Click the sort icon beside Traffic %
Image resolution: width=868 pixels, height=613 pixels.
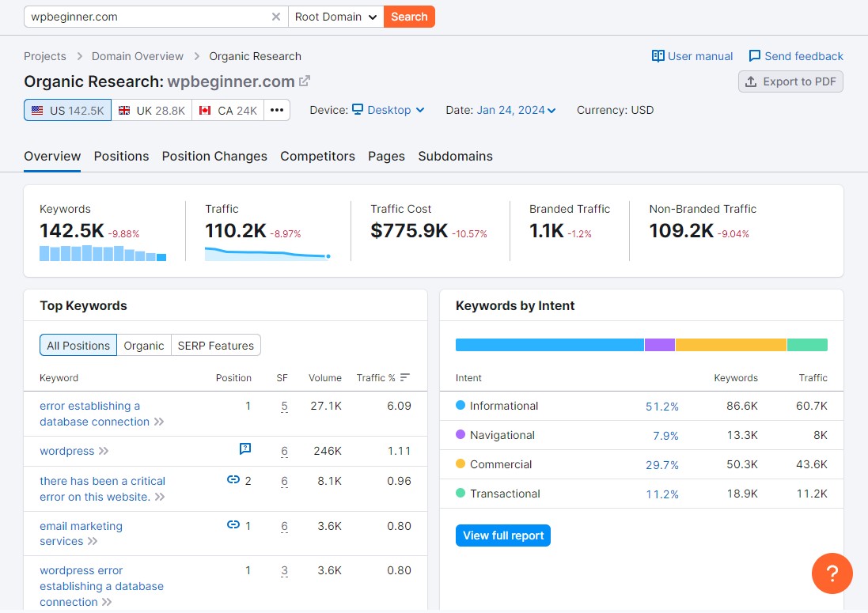click(404, 377)
